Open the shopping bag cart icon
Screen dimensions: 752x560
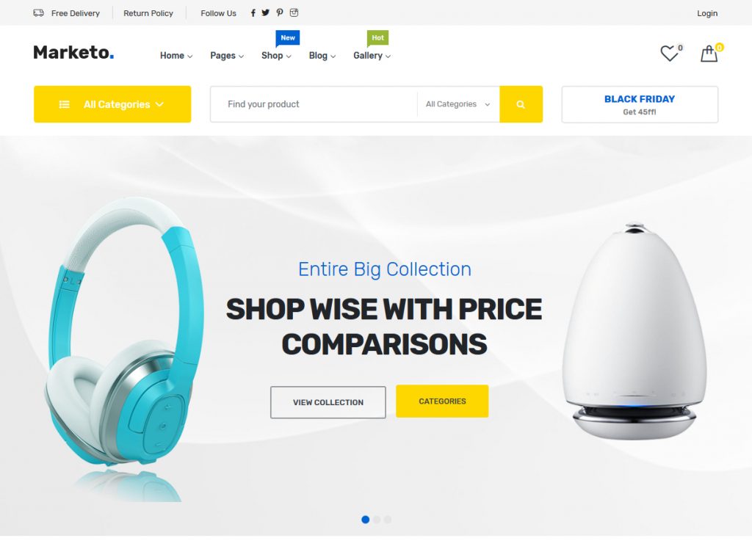click(x=709, y=54)
